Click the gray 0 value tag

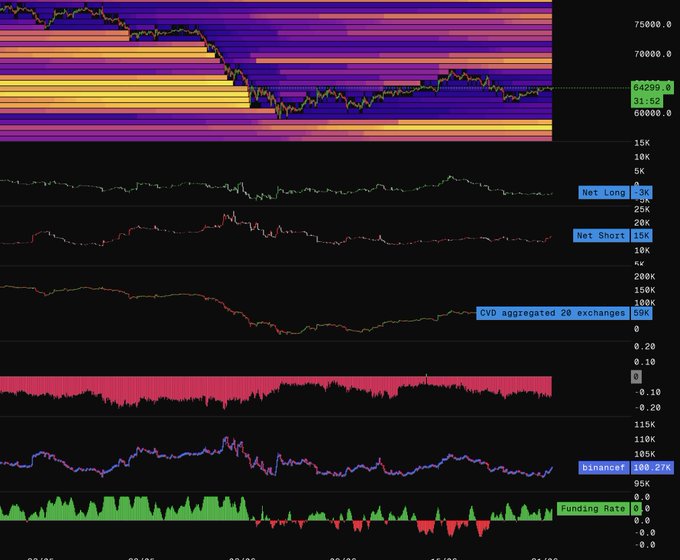(636, 377)
